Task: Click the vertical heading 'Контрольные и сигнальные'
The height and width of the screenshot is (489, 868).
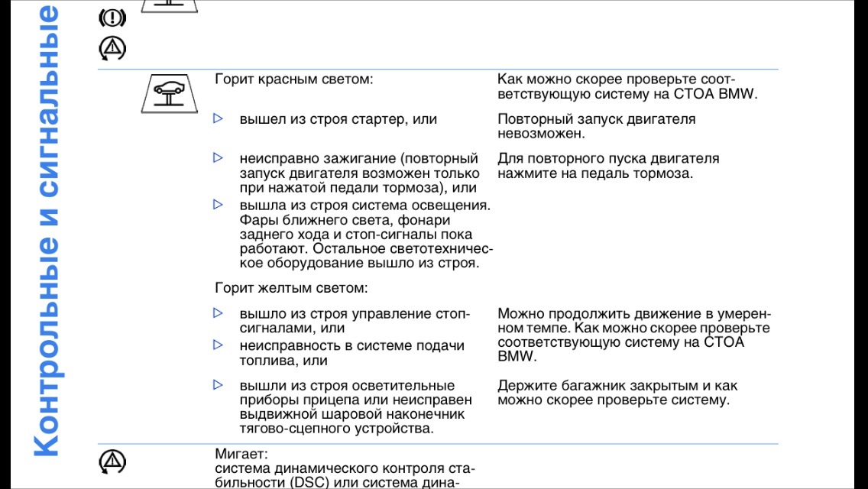Action: pos(47,231)
